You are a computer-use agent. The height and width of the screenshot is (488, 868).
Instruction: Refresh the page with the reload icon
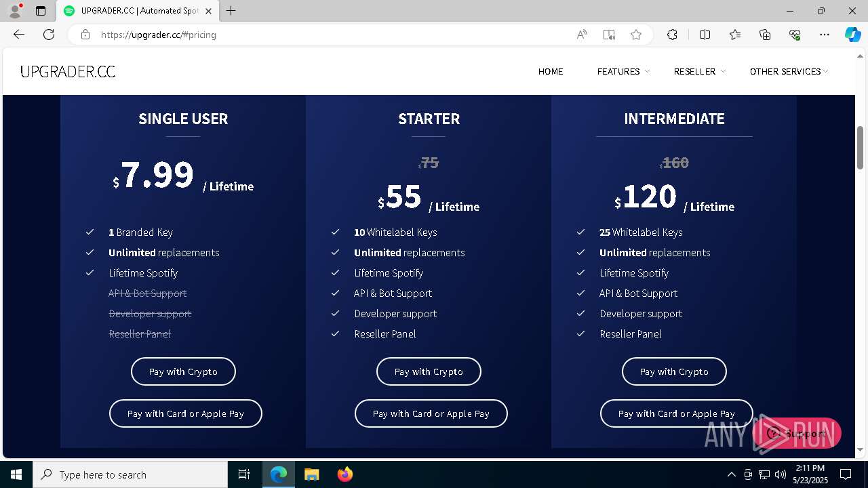[x=49, y=35]
